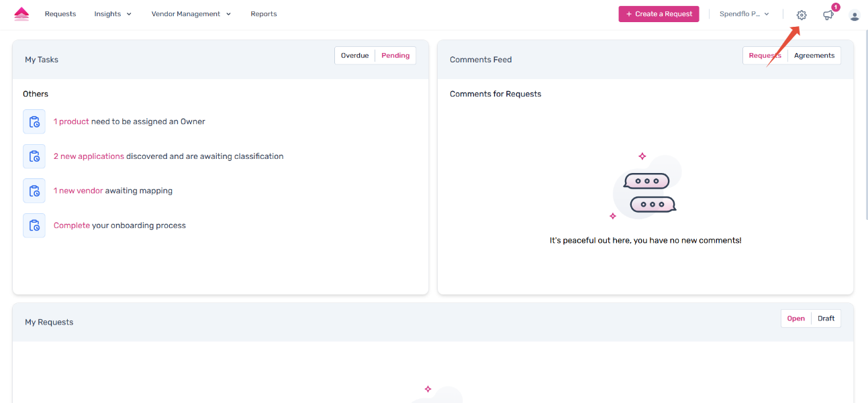
Task: Expand the Insights dropdown menu
Action: 113,14
